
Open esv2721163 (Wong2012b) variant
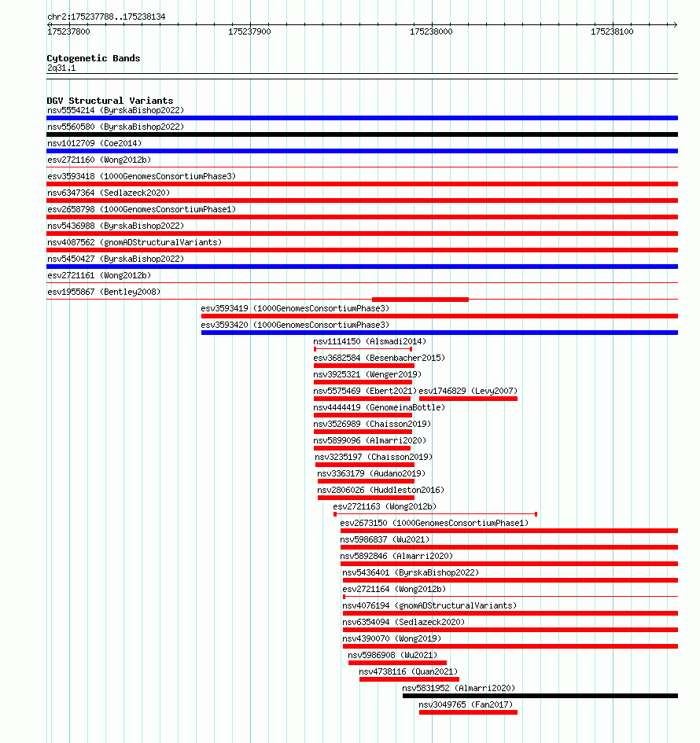click(385, 506)
